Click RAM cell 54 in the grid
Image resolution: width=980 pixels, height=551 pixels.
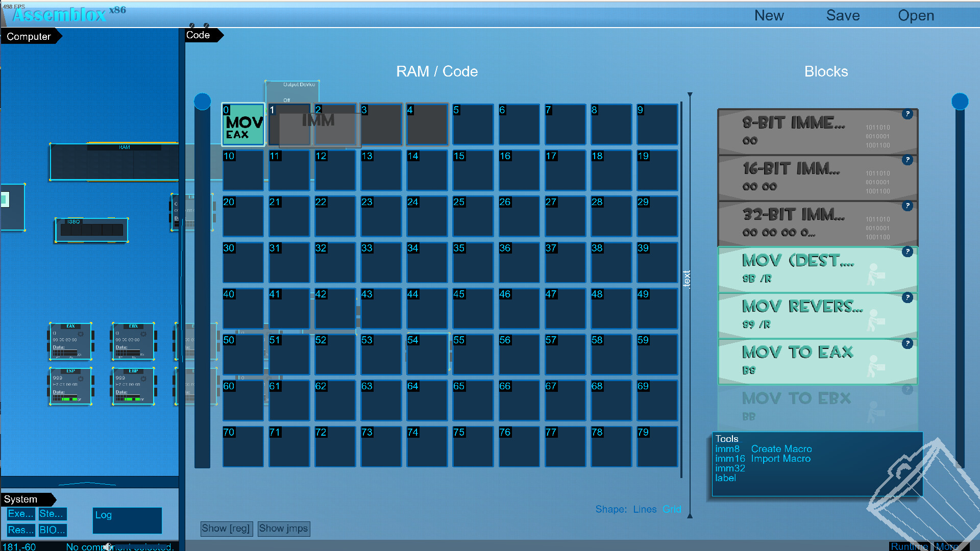click(x=427, y=355)
